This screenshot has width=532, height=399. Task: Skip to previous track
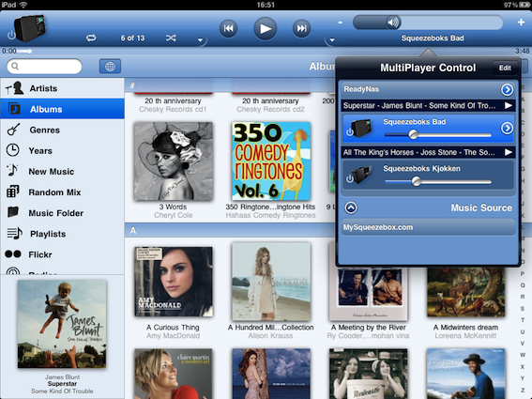tap(228, 28)
